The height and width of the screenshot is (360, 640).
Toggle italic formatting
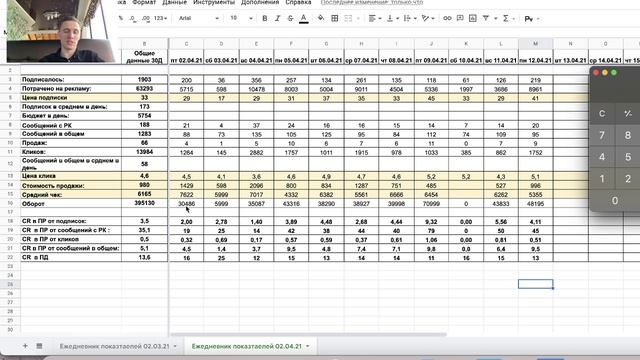point(278,18)
